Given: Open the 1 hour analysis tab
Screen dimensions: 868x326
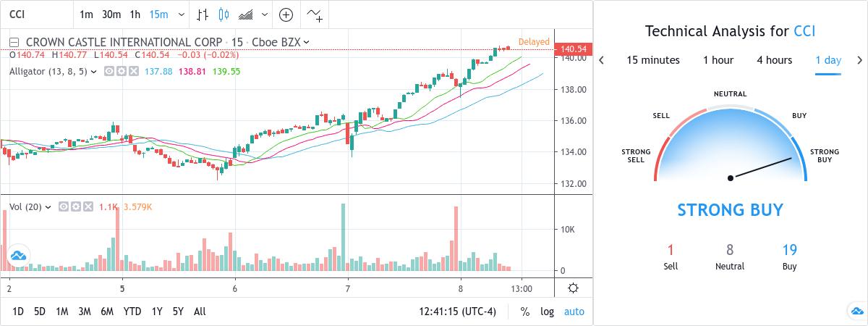Looking at the screenshot, I should coord(718,60).
